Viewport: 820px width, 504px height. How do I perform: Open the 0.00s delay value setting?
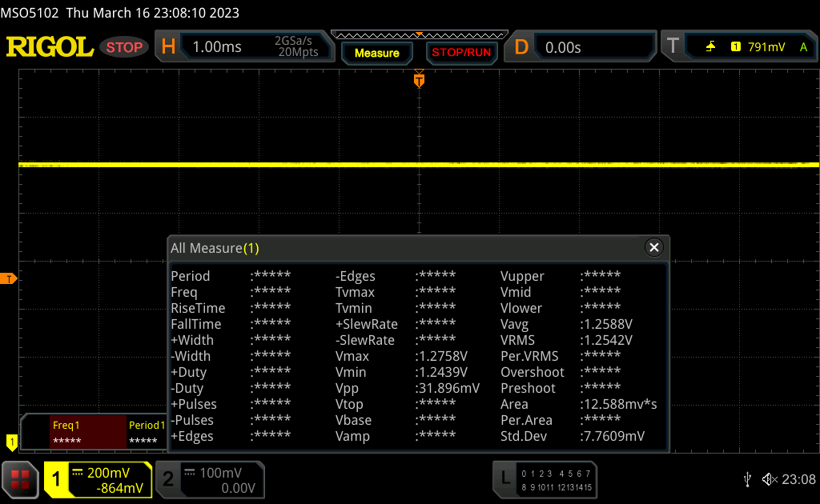coord(563,47)
